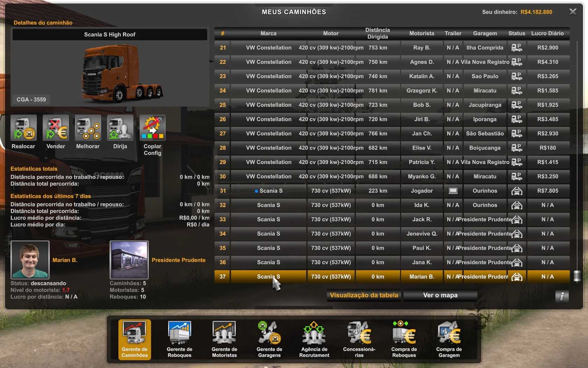Sort table by Motorista column header
Image resolution: width=588 pixels, height=368 pixels.
(x=422, y=33)
